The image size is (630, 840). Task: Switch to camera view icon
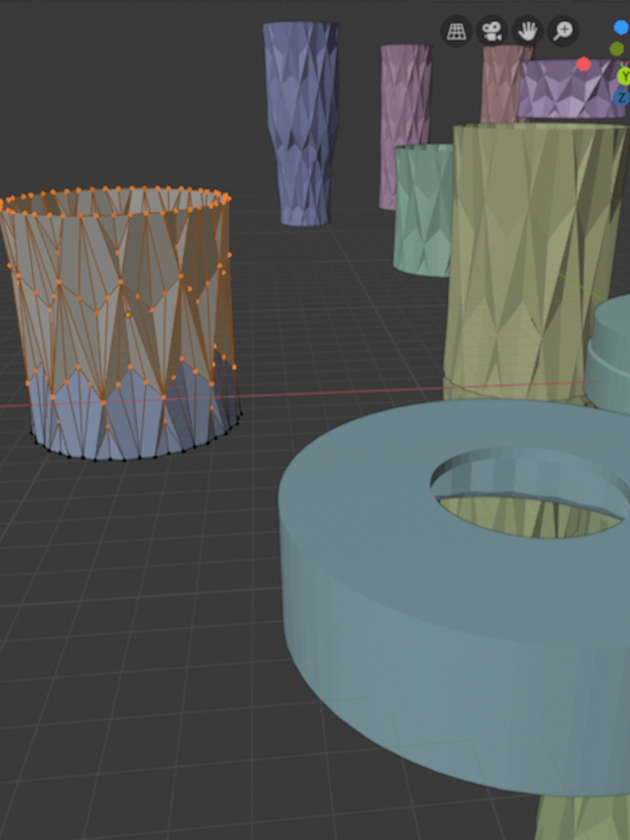click(x=491, y=31)
